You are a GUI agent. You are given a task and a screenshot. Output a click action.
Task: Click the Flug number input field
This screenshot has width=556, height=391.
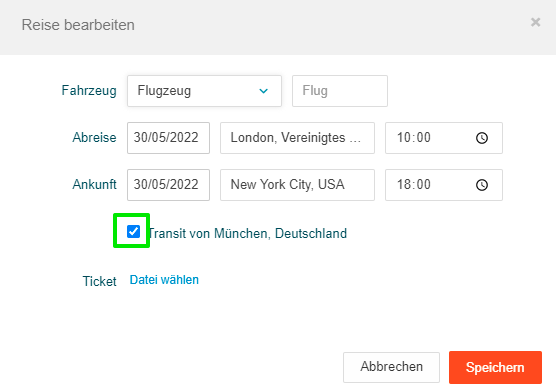click(x=340, y=91)
